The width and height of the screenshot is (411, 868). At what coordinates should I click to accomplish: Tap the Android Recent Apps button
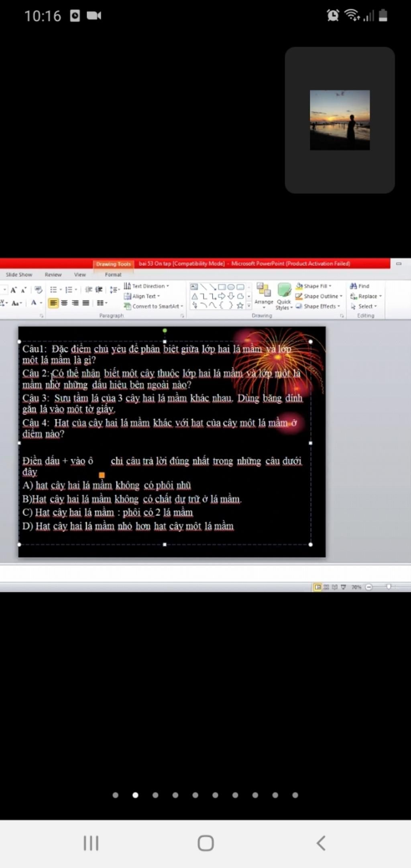[x=91, y=843]
